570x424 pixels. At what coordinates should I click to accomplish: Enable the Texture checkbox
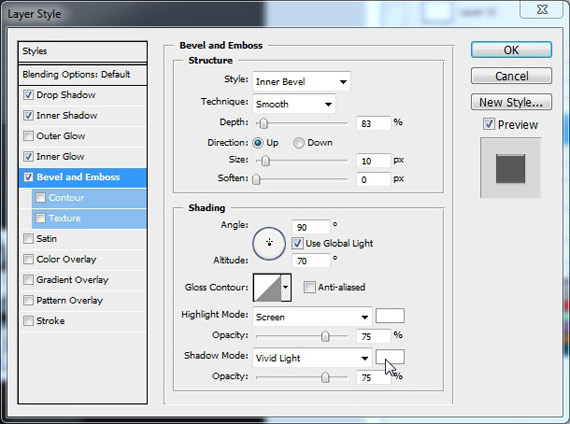point(40,218)
